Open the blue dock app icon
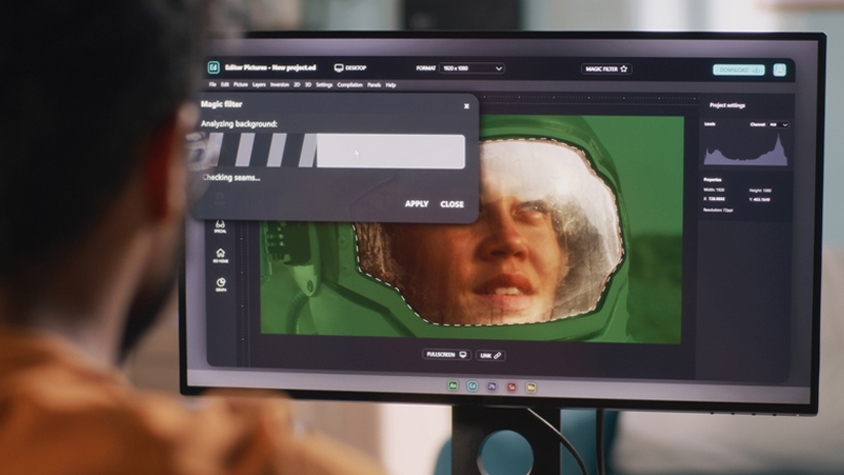Image resolution: width=844 pixels, height=475 pixels. (x=473, y=385)
